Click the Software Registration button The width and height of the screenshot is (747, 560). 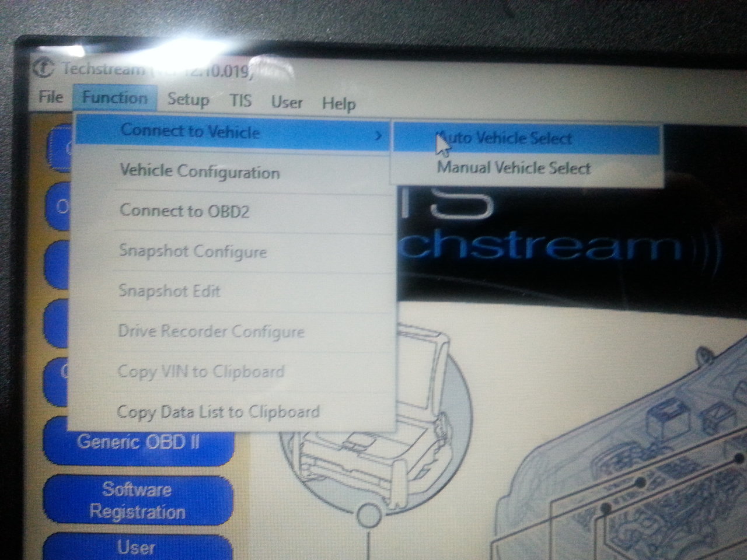[138, 501]
